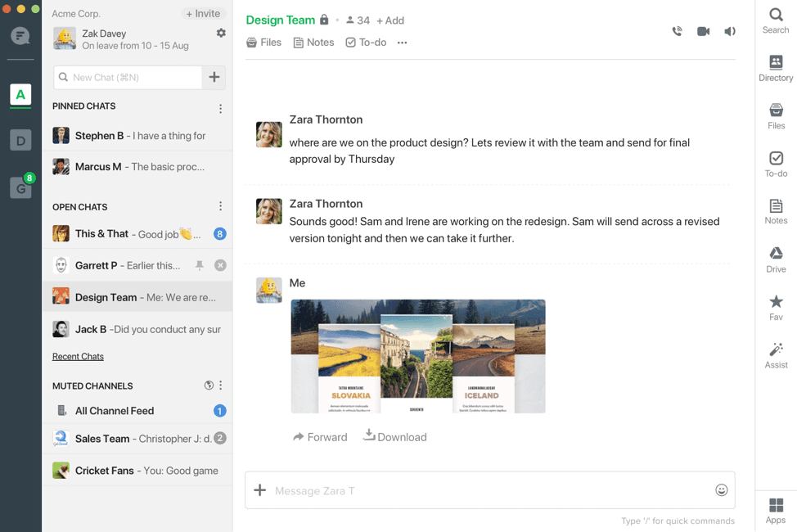Image resolution: width=797 pixels, height=532 pixels.
Task: Open the more options menu beside To-do
Action: (x=400, y=42)
